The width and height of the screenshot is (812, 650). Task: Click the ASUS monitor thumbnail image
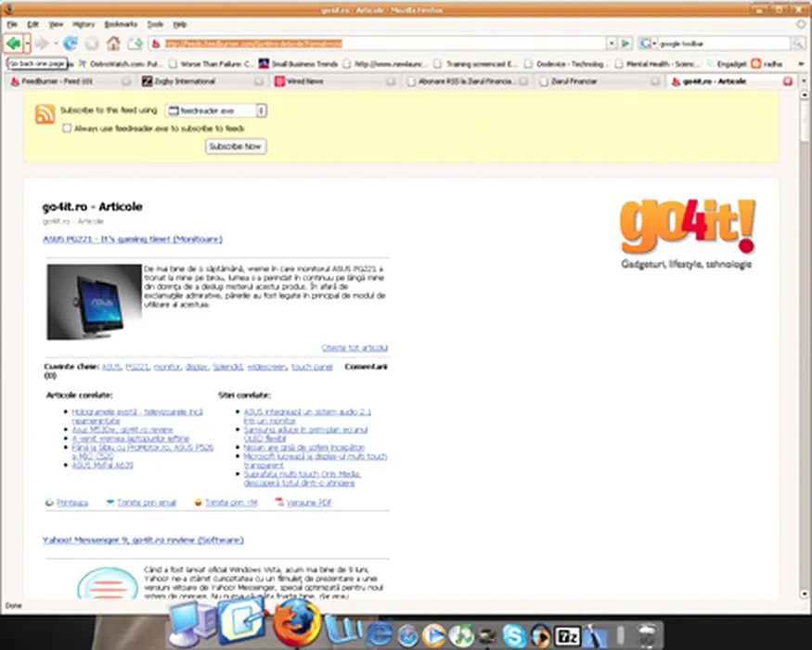pyautogui.click(x=95, y=302)
